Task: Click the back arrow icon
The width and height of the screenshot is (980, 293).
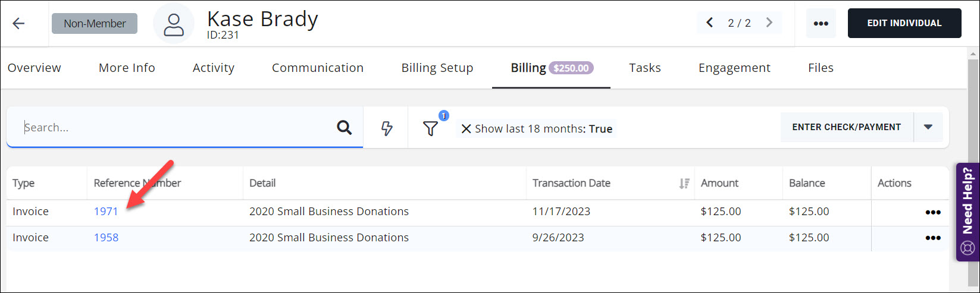Action: [x=19, y=24]
